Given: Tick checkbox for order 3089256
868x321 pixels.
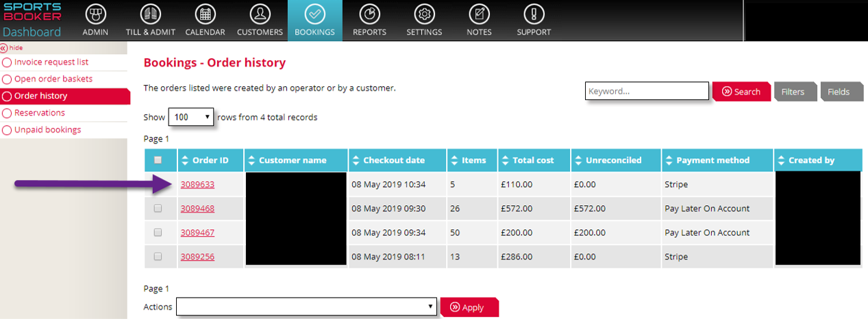Looking at the screenshot, I should 158,257.
